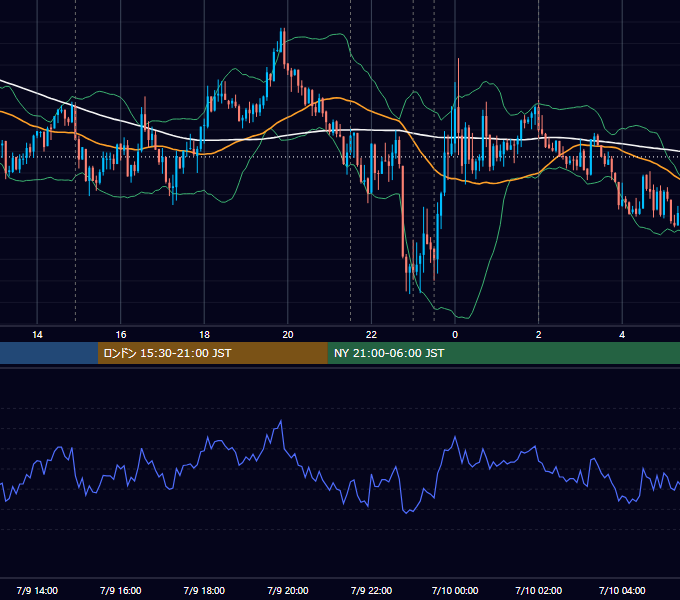
Task: Click the hour label 18 on time axis
Action: [x=204, y=335]
